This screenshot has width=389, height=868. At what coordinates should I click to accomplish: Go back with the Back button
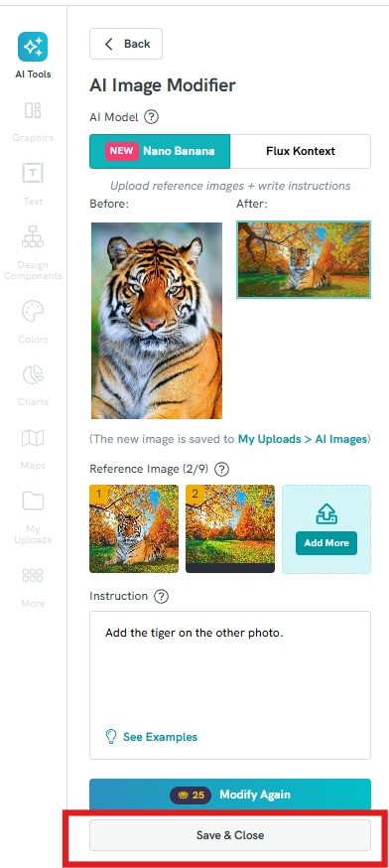[x=126, y=44]
